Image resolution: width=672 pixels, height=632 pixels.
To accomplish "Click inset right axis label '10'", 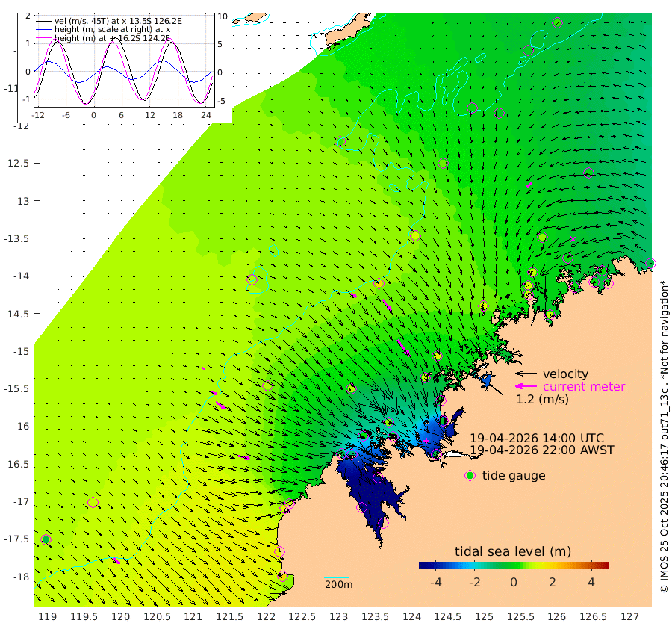I will click(223, 16).
